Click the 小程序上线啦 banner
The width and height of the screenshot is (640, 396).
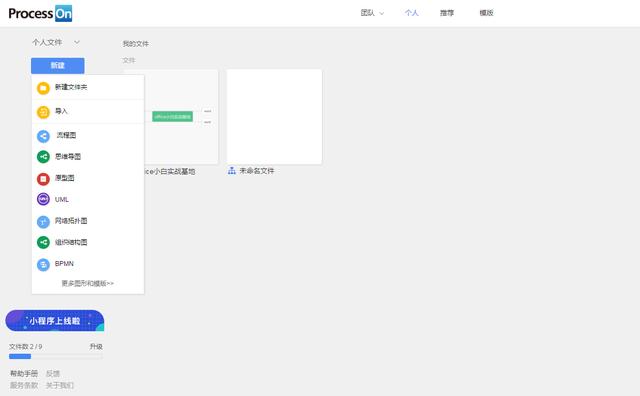point(55,321)
